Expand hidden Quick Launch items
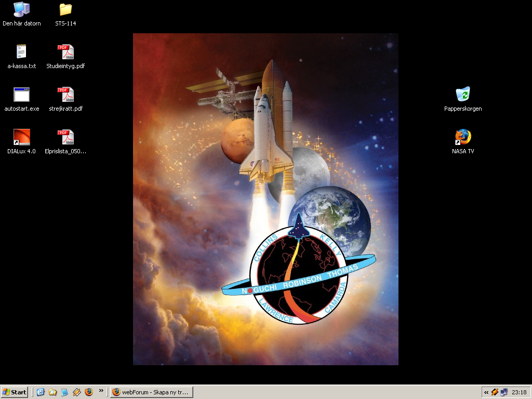The height and width of the screenshot is (399, 532). pyautogui.click(x=101, y=391)
